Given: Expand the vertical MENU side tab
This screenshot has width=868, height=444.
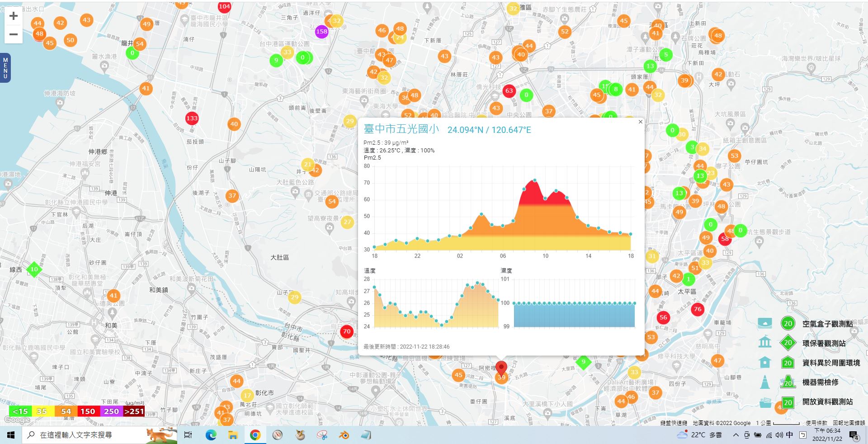Looking at the screenshot, I should pyautogui.click(x=5, y=68).
